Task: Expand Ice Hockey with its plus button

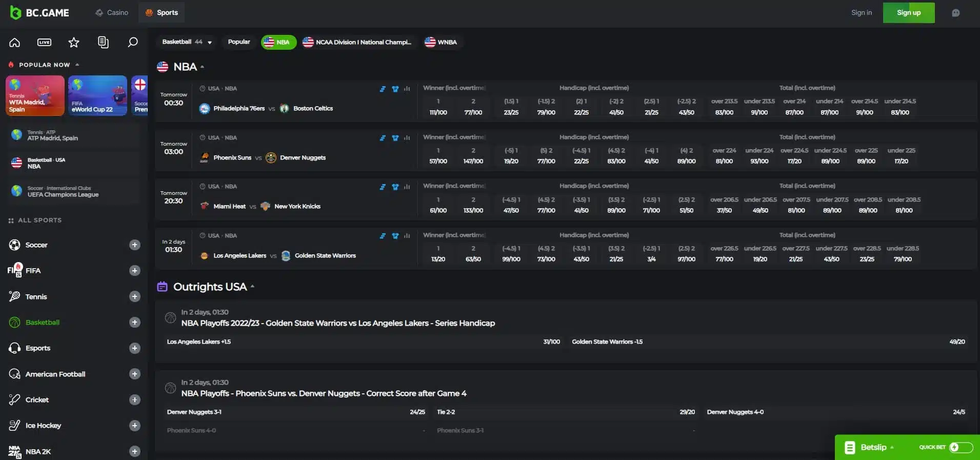Action: click(x=135, y=425)
